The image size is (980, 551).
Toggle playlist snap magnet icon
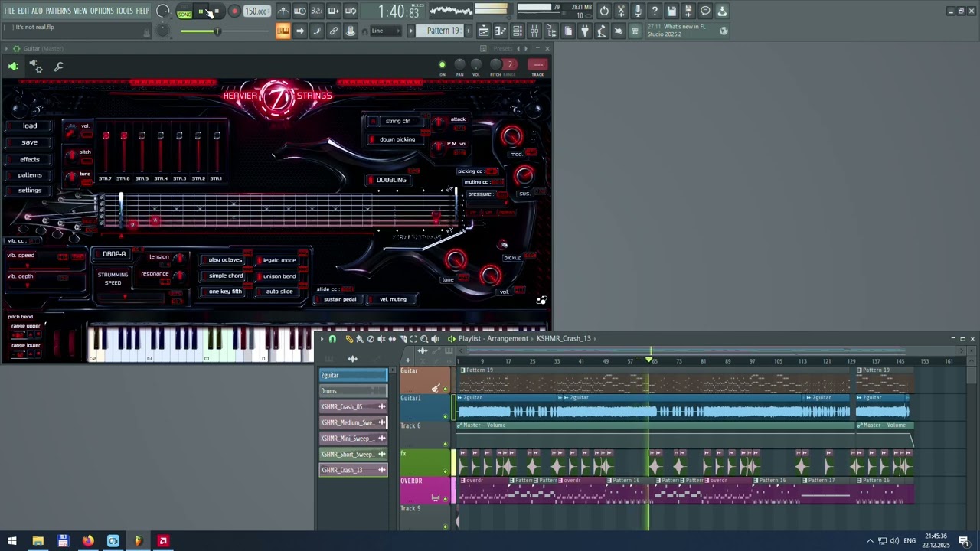(332, 339)
